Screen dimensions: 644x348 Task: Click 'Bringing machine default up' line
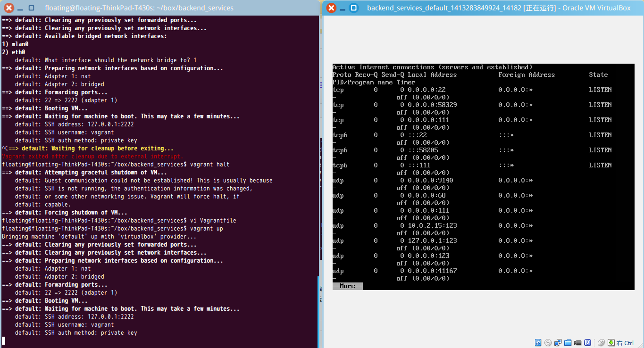point(99,237)
